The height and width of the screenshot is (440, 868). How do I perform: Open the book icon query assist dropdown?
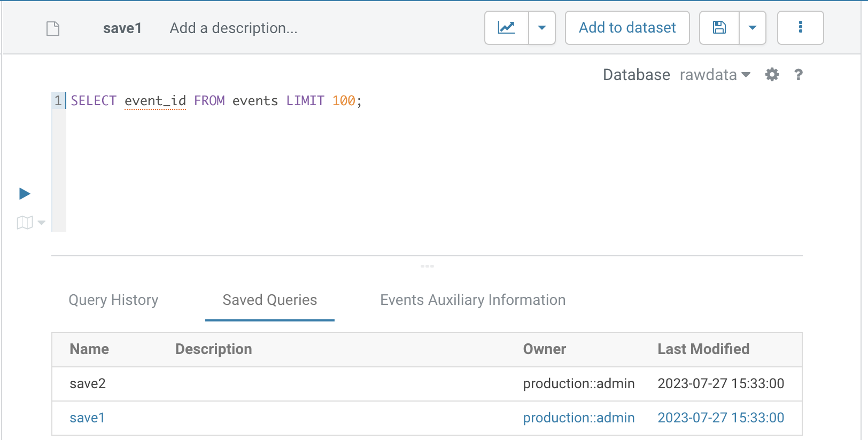point(30,222)
